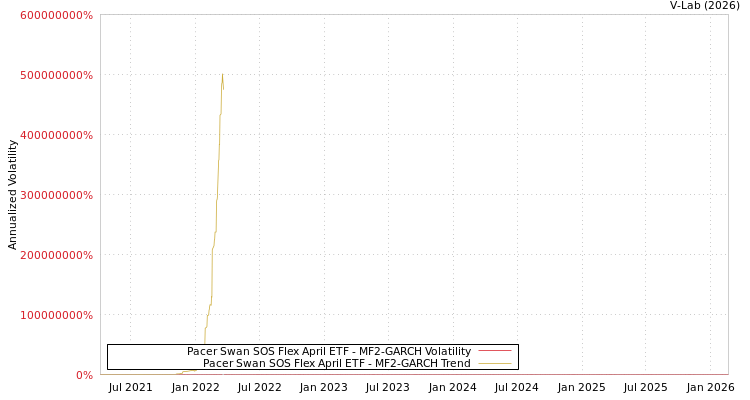Click the Jul 2021 x-axis label
Screen dimensions: 750x400
coord(130,387)
